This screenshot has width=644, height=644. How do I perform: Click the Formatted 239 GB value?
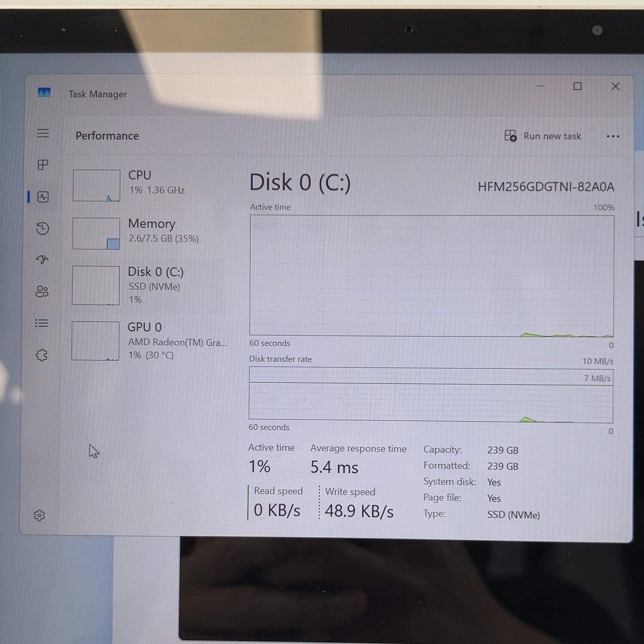(x=503, y=466)
